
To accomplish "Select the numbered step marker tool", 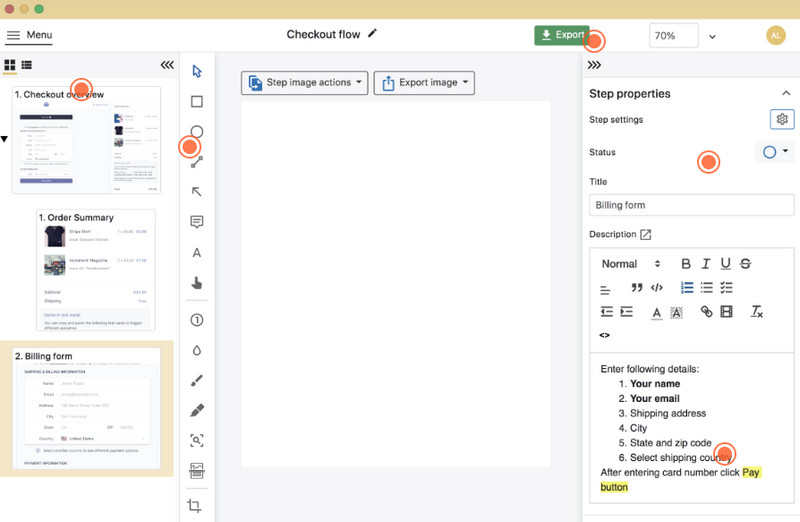I will [x=197, y=320].
